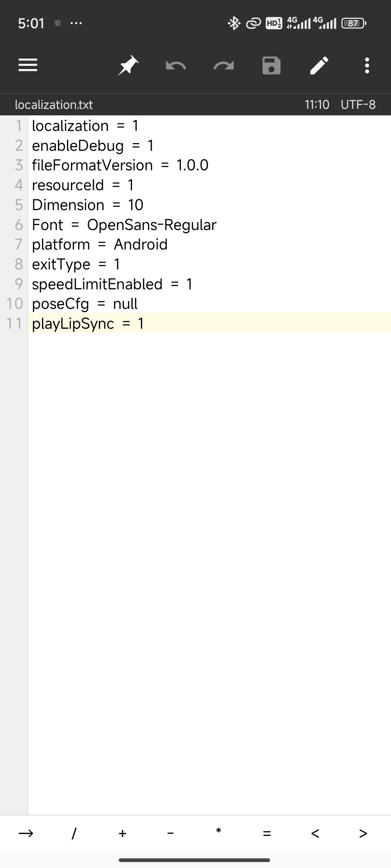Insert equals sign from symbol bar
391x868 pixels.
tap(267, 833)
